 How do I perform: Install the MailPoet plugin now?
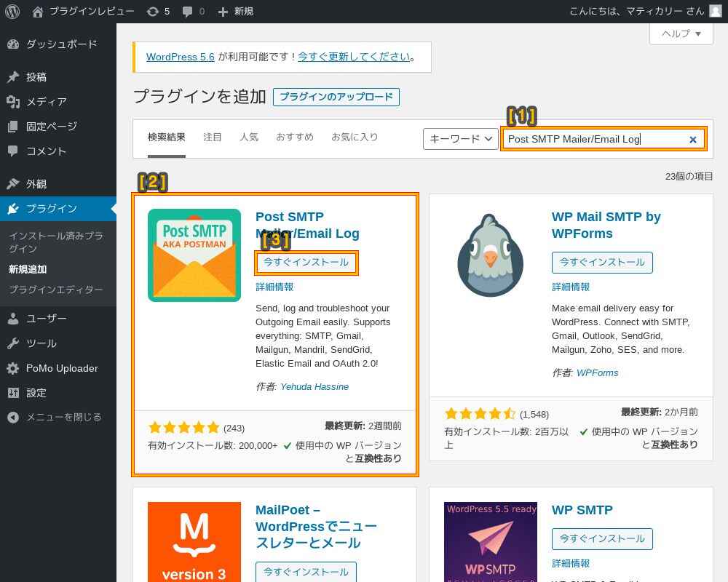[x=306, y=572]
